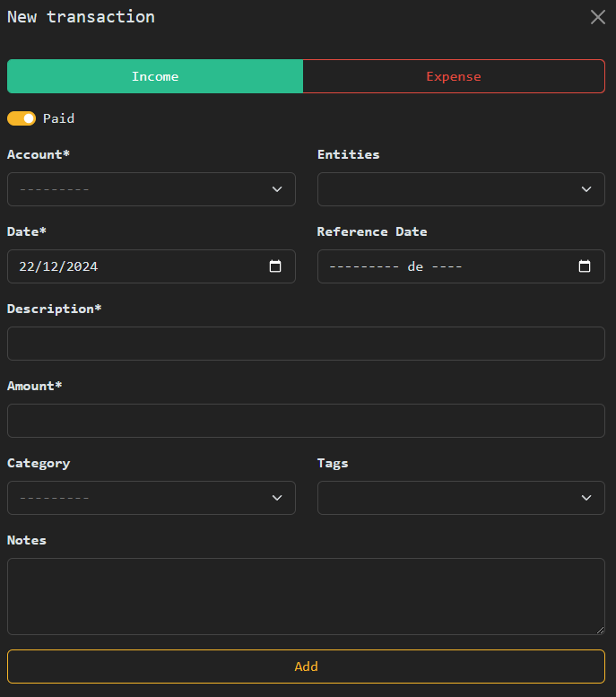This screenshot has height=697, width=616.
Task: Select the year "2024" in Date field
Action: pyautogui.click(x=82, y=266)
